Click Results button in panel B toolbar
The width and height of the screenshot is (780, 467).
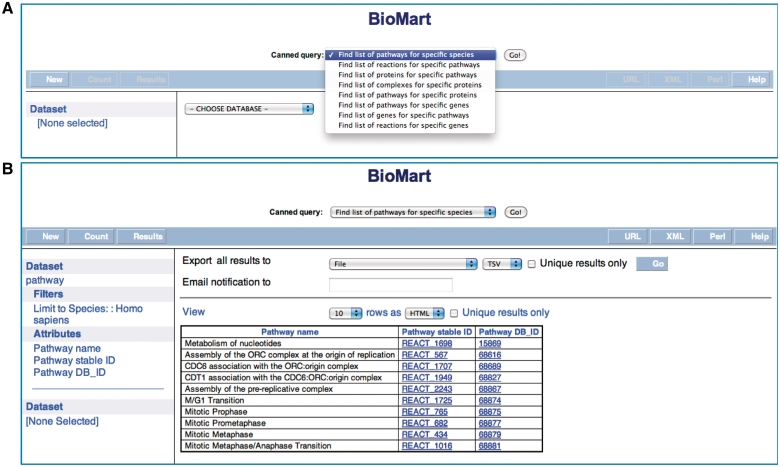tap(142, 237)
